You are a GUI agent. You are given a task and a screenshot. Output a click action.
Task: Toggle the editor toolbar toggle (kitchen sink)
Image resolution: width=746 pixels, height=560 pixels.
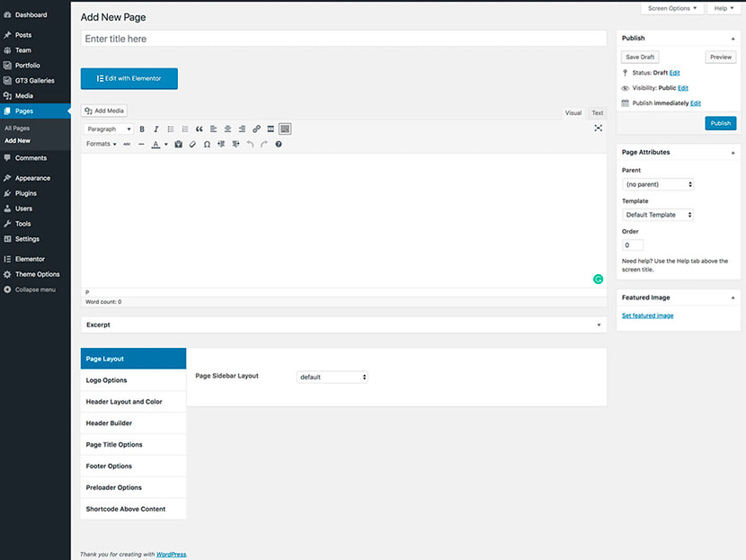point(285,129)
